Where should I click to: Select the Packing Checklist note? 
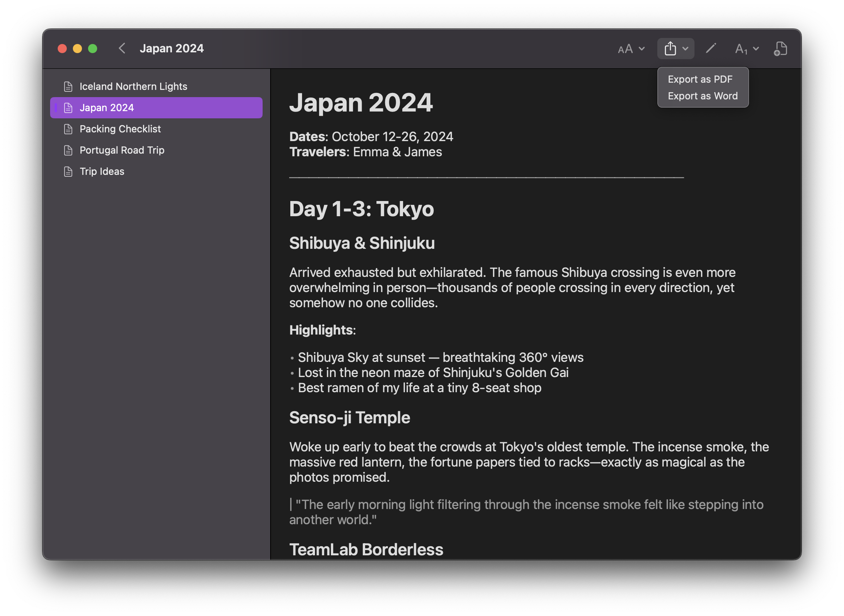coord(120,129)
